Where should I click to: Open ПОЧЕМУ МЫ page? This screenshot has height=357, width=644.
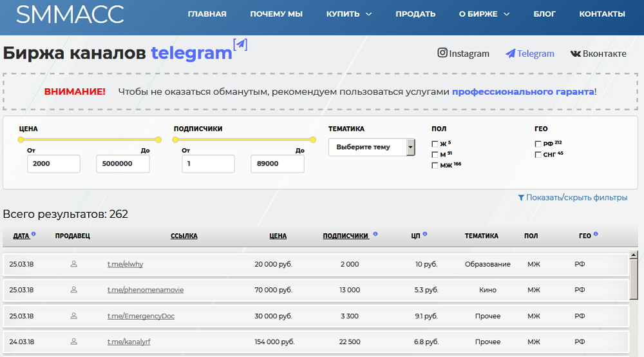coord(276,14)
